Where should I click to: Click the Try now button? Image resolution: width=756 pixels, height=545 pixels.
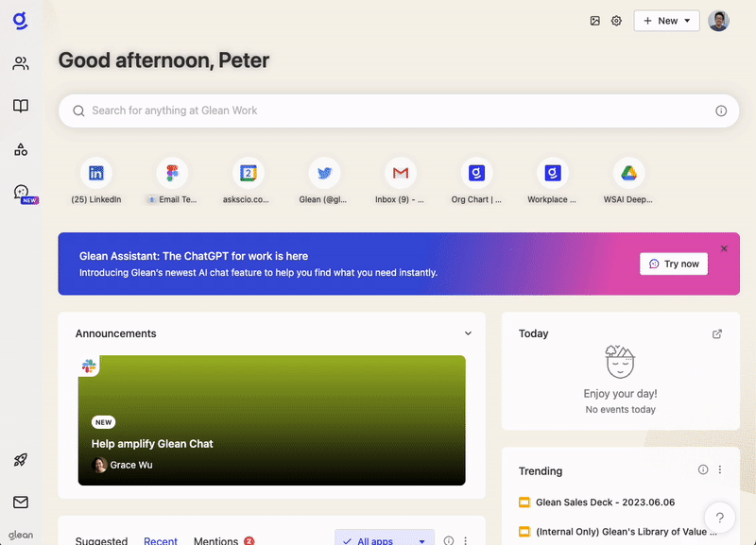click(674, 264)
